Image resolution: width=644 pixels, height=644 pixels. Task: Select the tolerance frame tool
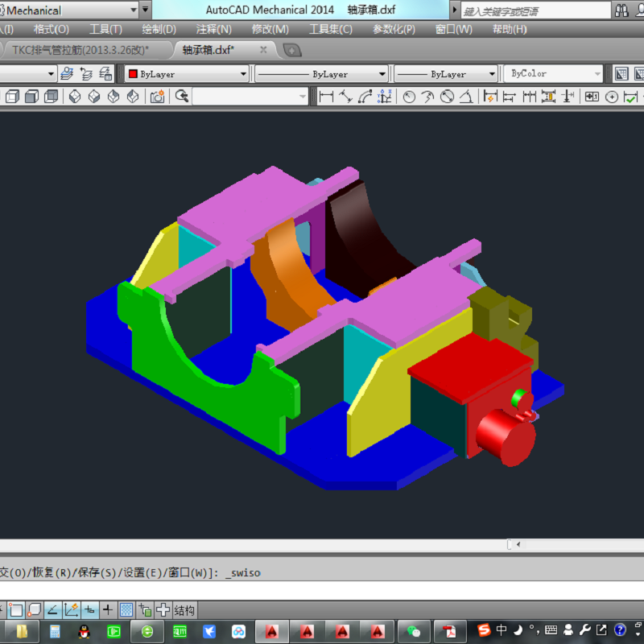coord(592,97)
